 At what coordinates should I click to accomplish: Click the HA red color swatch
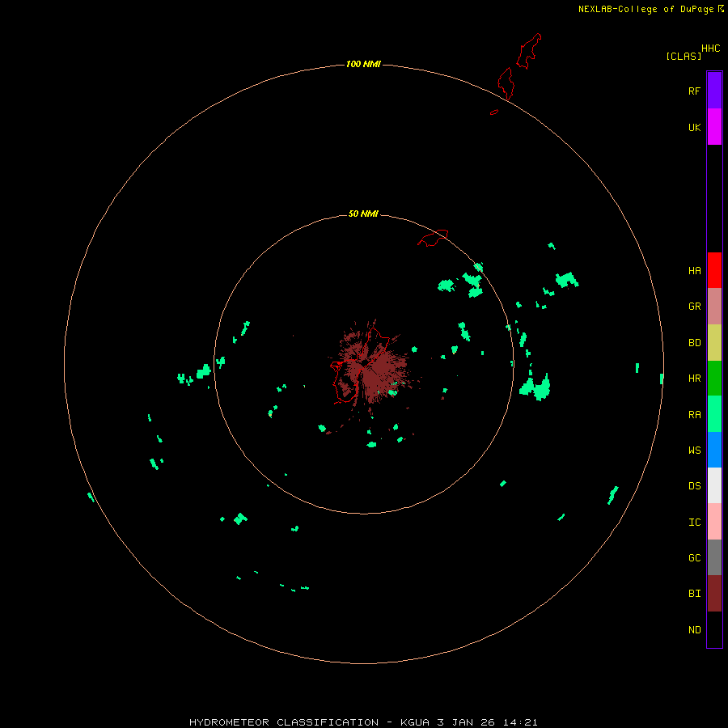click(x=714, y=270)
